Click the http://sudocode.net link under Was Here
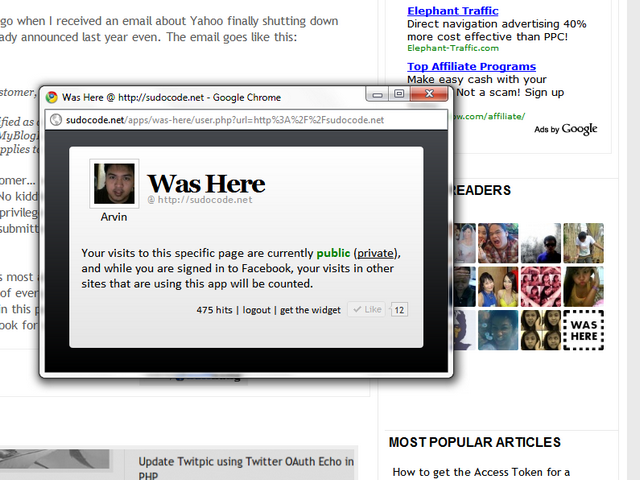The height and width of the screenshot is (480, 640). (x=205, y=200)
